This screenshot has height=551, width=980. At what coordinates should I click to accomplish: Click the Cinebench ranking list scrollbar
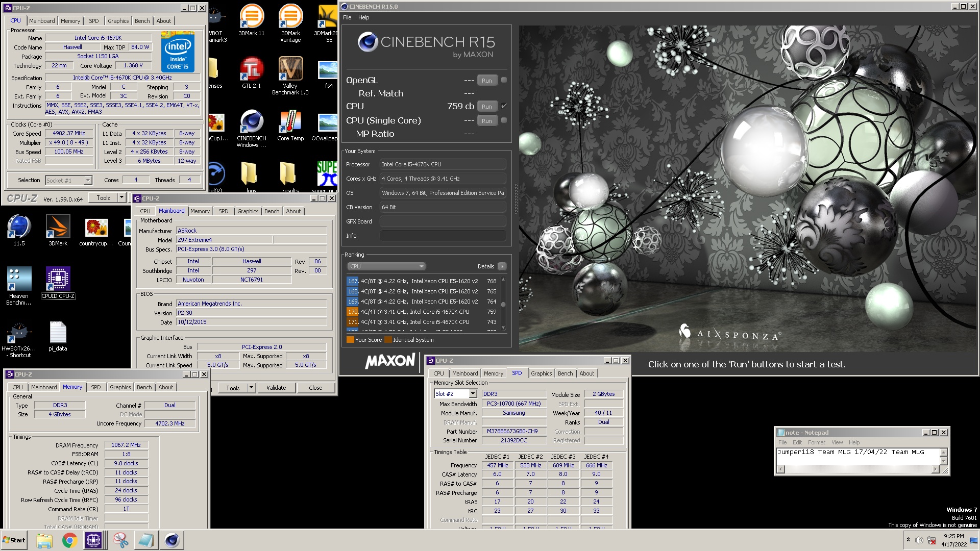click(x=503, y=304)
